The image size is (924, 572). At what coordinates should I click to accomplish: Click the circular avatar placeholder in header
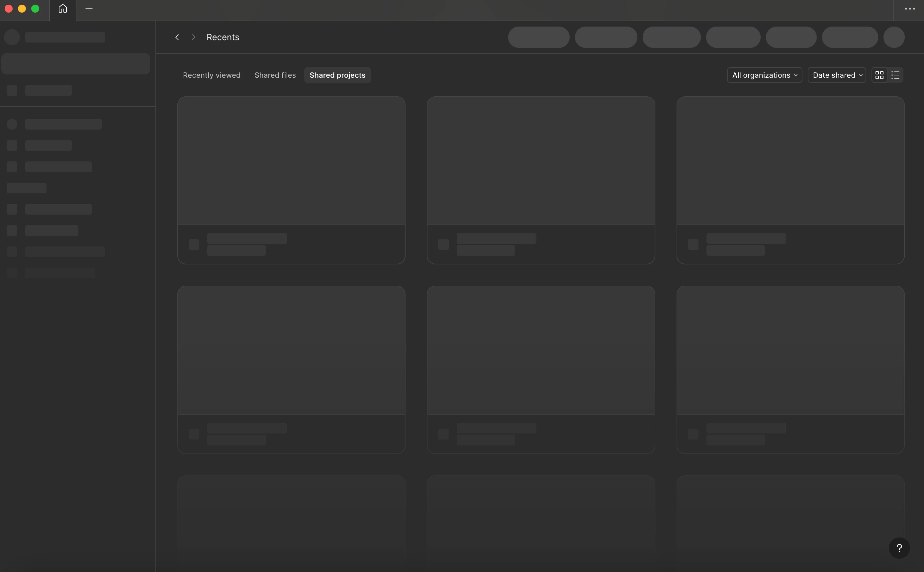point(894,37)
